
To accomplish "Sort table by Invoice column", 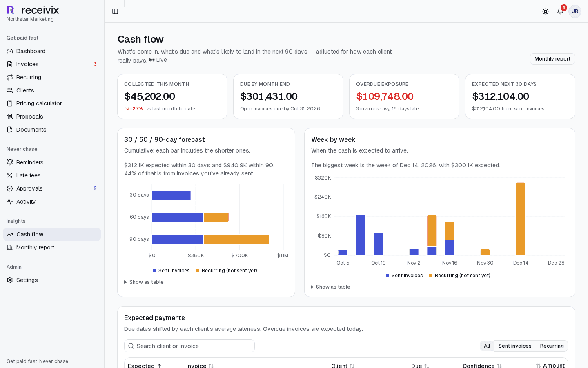I will click(x=200, y=366).
